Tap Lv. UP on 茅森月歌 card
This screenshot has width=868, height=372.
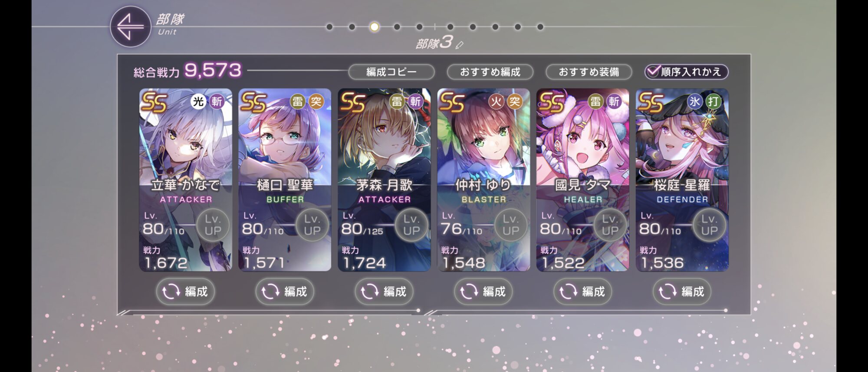(x=411, y=225)
